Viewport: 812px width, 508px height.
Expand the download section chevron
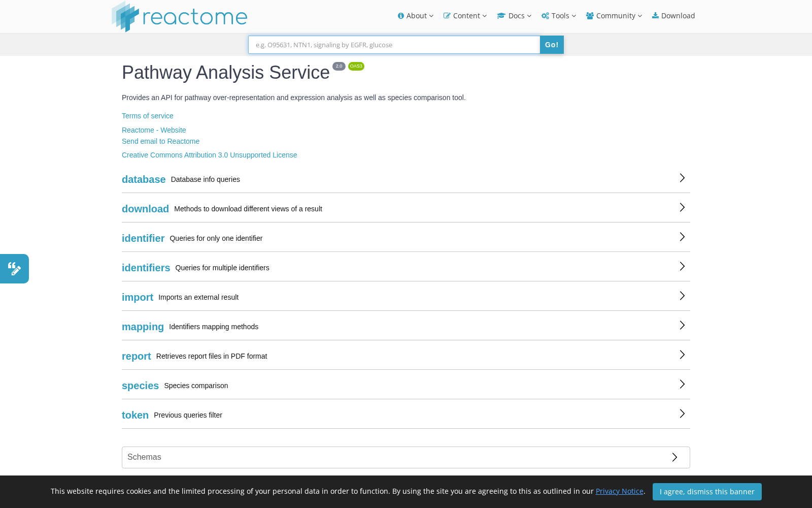click(682, 207)
